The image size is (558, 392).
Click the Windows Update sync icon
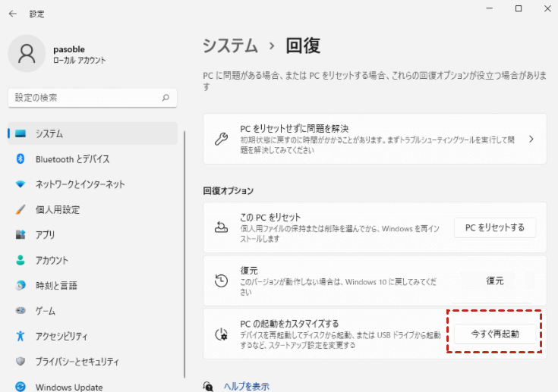20,387
